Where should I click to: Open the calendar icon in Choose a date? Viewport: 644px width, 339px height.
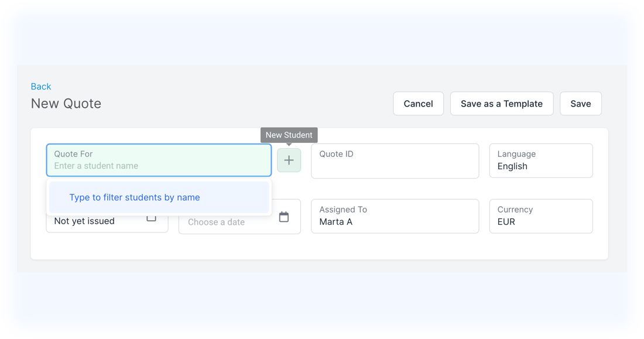284,217
